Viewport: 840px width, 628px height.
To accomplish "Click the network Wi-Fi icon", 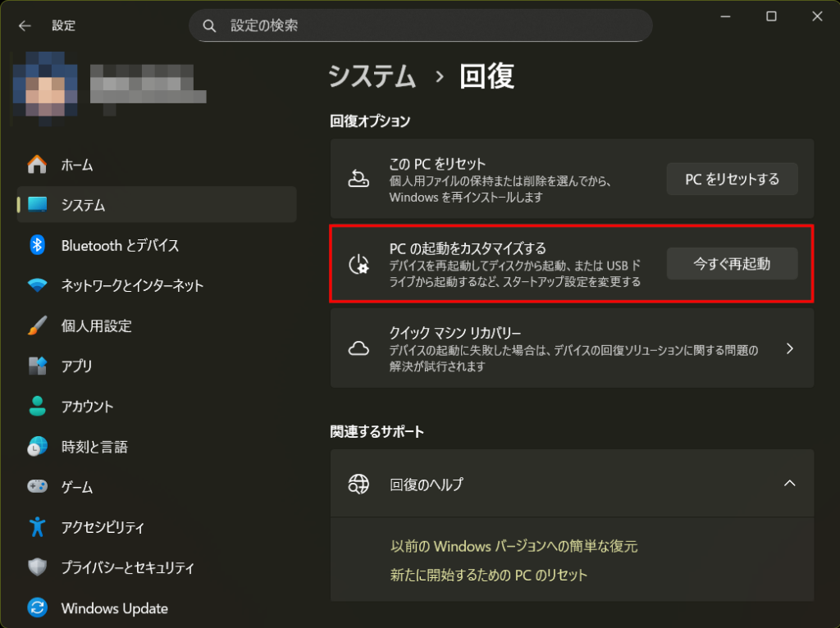I will pyautogui.click(x=37, y=285).
